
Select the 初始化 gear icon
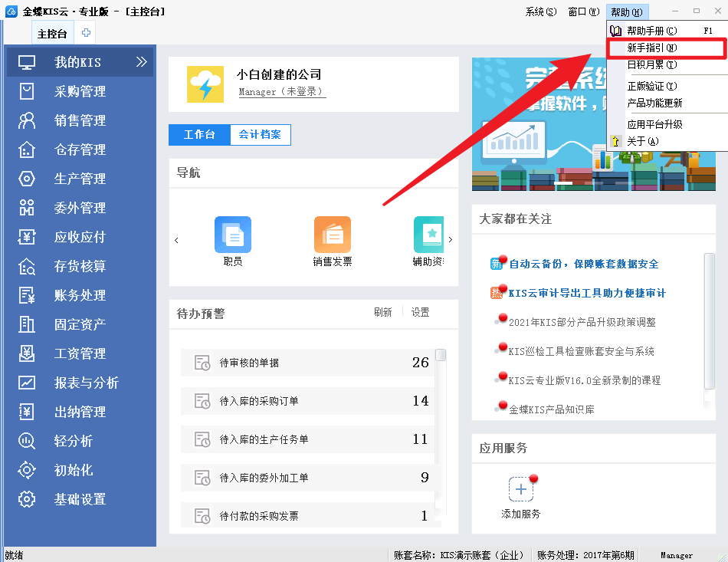27,470
